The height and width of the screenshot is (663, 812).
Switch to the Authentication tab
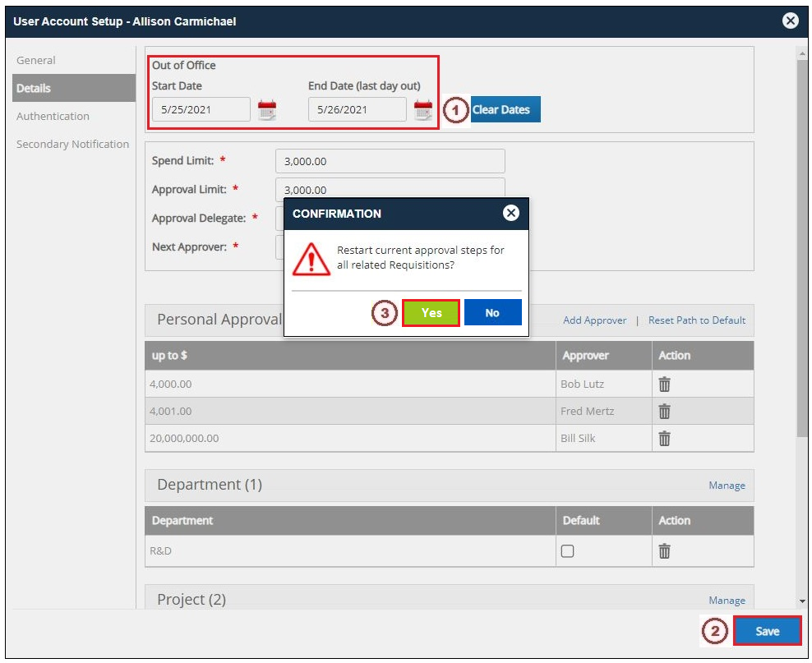tap(53, 116)
